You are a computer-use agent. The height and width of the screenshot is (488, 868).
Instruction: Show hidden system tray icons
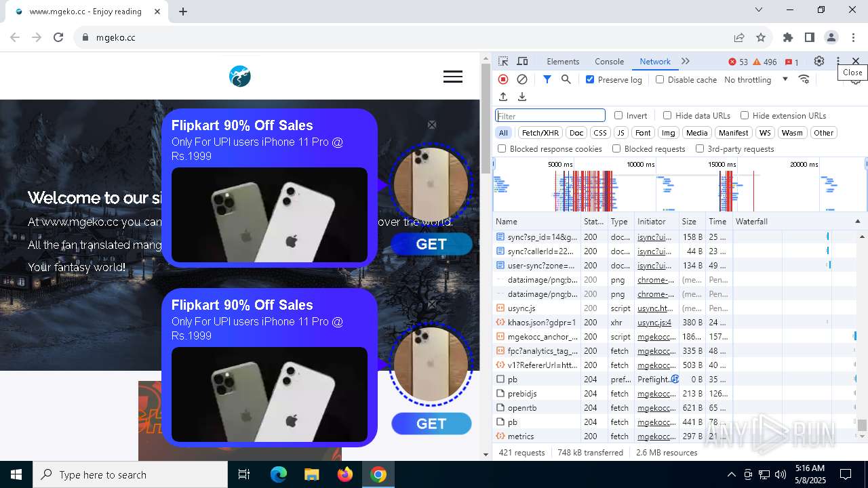731,474
